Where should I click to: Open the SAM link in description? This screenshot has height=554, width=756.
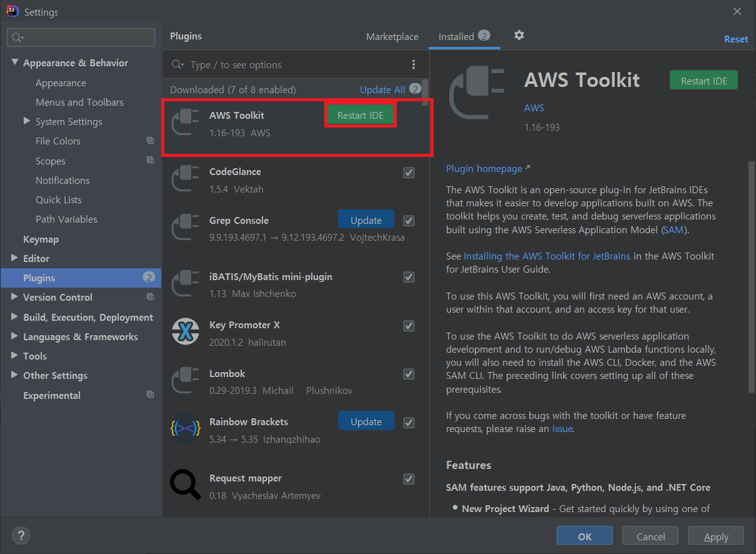click(673, 229)
